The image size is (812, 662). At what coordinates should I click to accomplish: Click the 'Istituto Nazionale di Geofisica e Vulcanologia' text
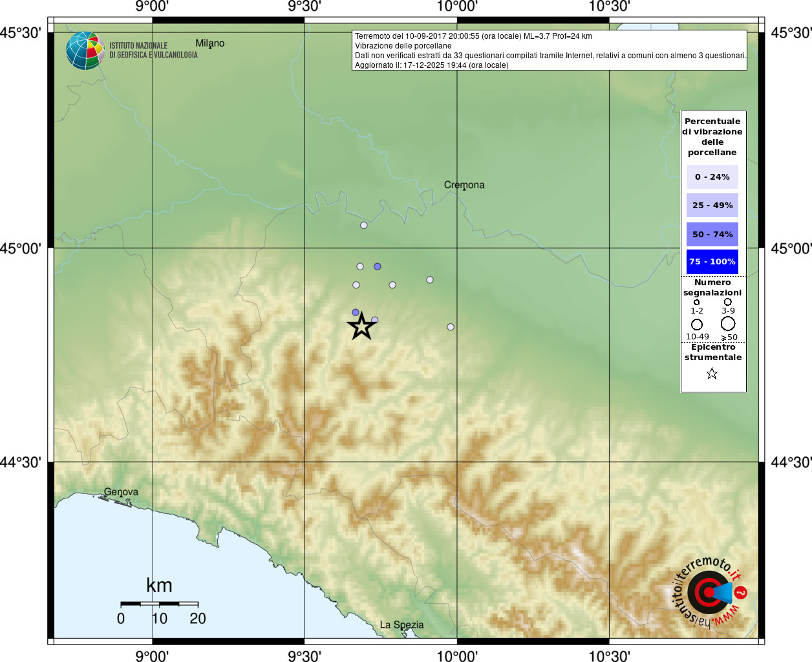coord(154,50)
